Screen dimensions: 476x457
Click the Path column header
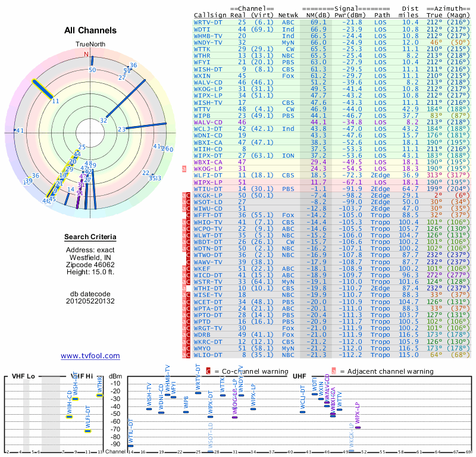[382, 15]
